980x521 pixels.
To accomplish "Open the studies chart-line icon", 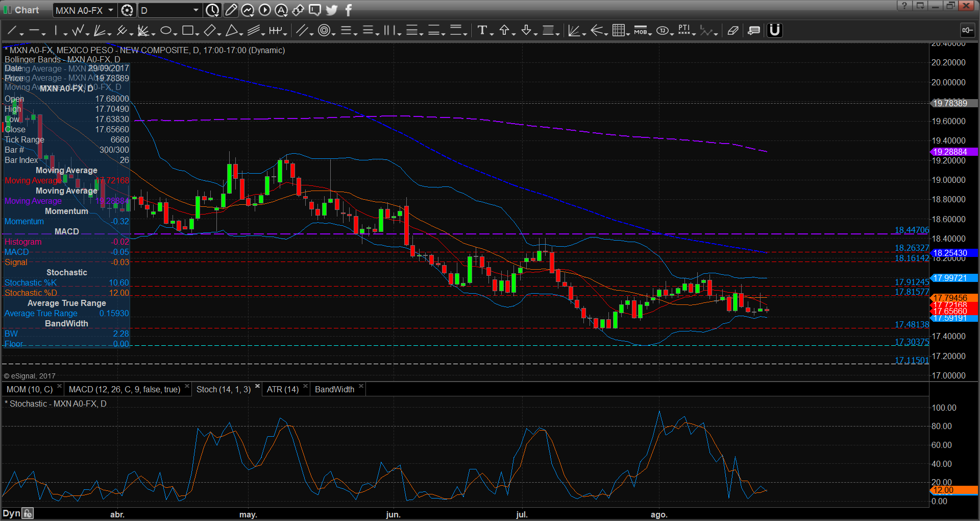I will click(248, 10).
